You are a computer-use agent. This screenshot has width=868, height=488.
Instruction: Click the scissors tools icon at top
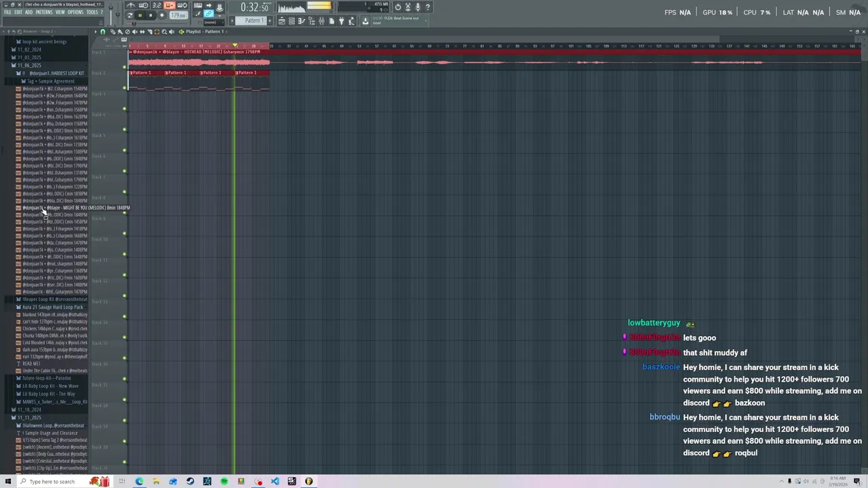click(408, 7)
